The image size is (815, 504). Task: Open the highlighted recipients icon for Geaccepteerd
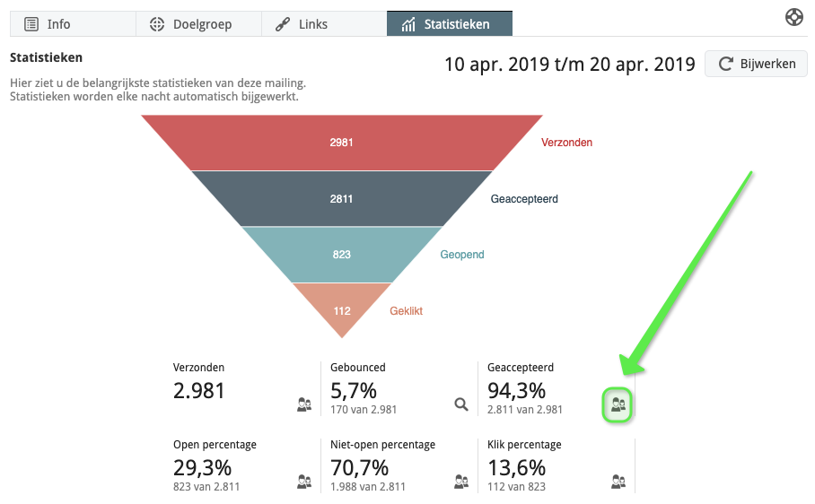618,405
